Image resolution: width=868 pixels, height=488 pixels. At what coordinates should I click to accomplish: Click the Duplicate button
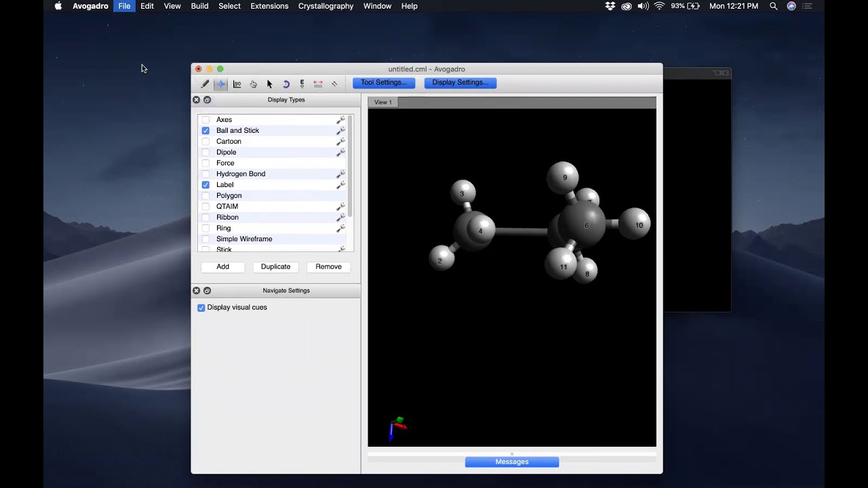pyautogui.click(x=275, y=266)
